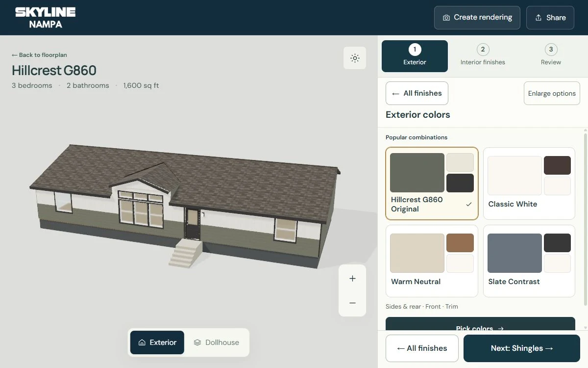Click the 1,600 sq ft text
Viewport: 588px width, 368px height.
coord(141,85)
